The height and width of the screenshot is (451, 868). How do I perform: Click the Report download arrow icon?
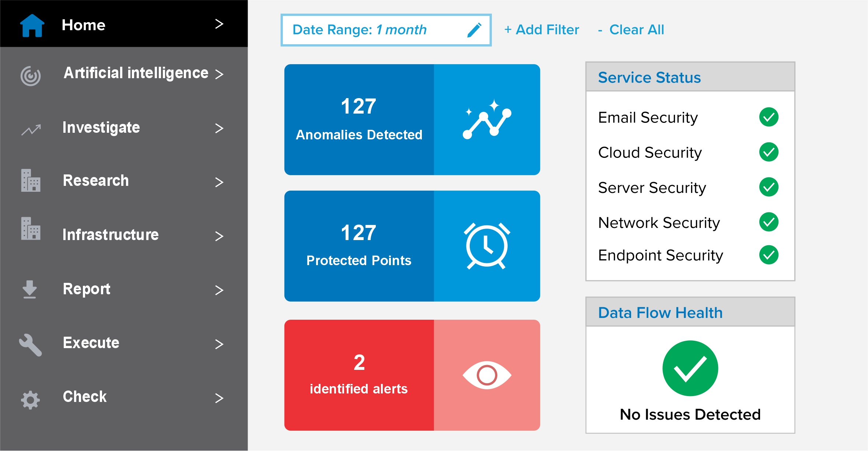tap(29, 289)
